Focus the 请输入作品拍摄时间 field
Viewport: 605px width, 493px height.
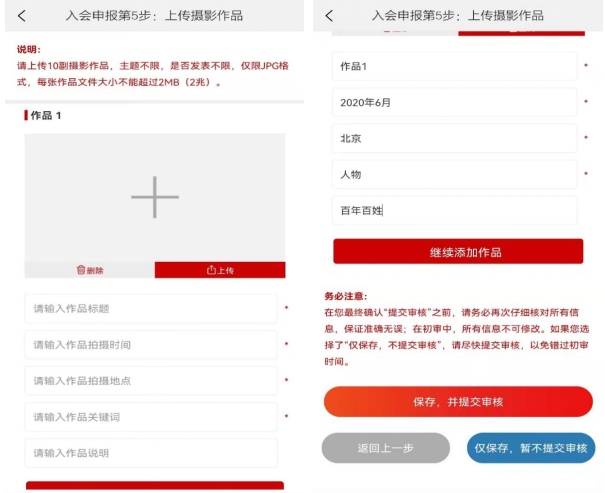coord(151,344)
